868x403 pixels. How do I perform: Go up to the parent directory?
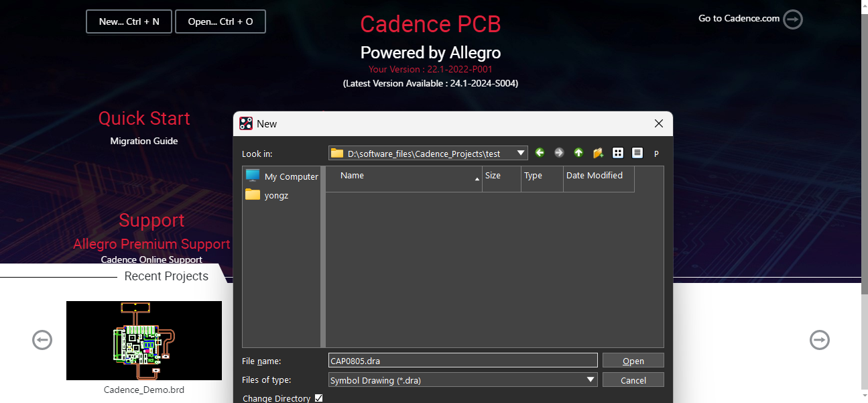(x=578, y=153)
